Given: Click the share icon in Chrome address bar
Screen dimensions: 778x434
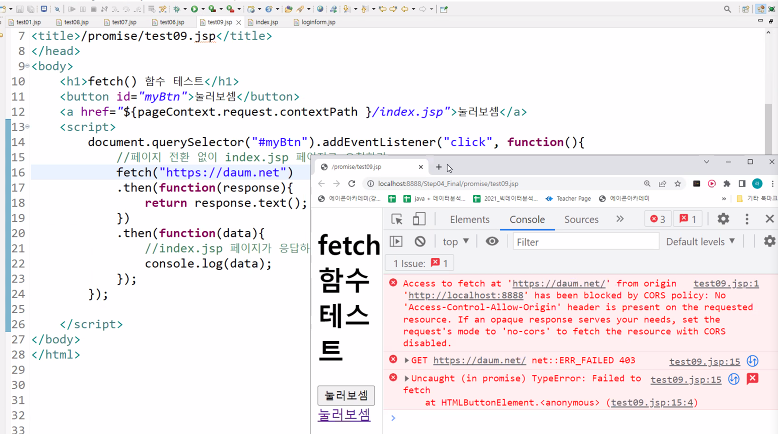Looking at the screenshot, I should (662, 184).
